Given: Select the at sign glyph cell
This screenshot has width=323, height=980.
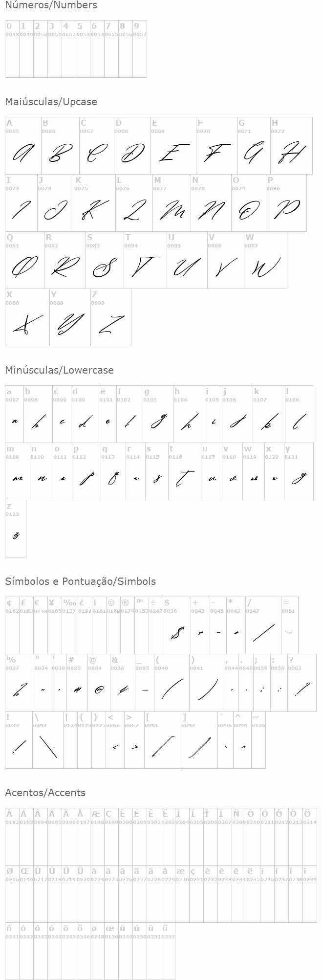Looking at the screenshot, I should coord(99,683).
